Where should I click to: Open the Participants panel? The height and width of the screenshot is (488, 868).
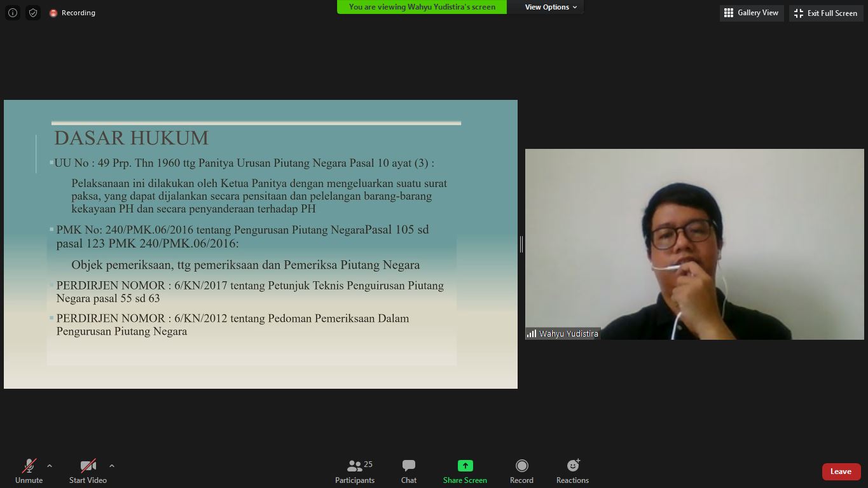(x=355, y=471)
